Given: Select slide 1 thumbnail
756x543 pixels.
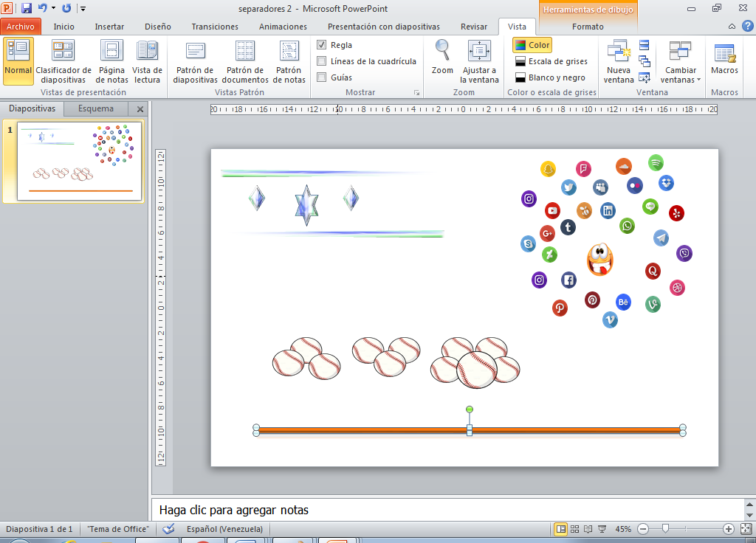Looking at the screenshot, I should click(80, 161).
